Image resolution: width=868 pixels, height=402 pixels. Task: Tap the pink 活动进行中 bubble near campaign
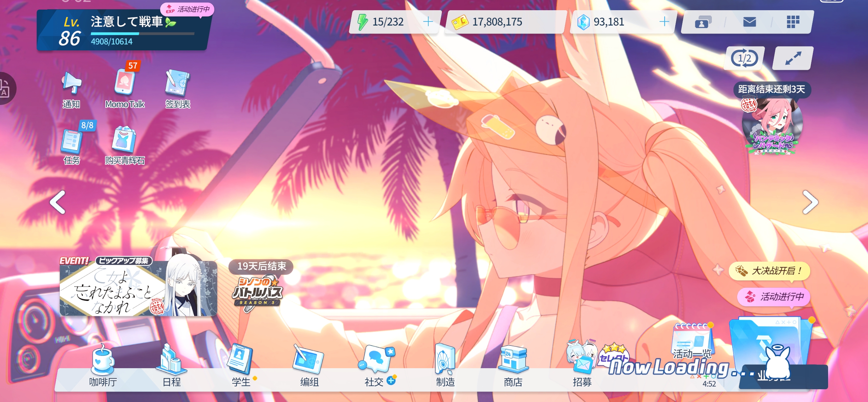[x=774, y=296]
